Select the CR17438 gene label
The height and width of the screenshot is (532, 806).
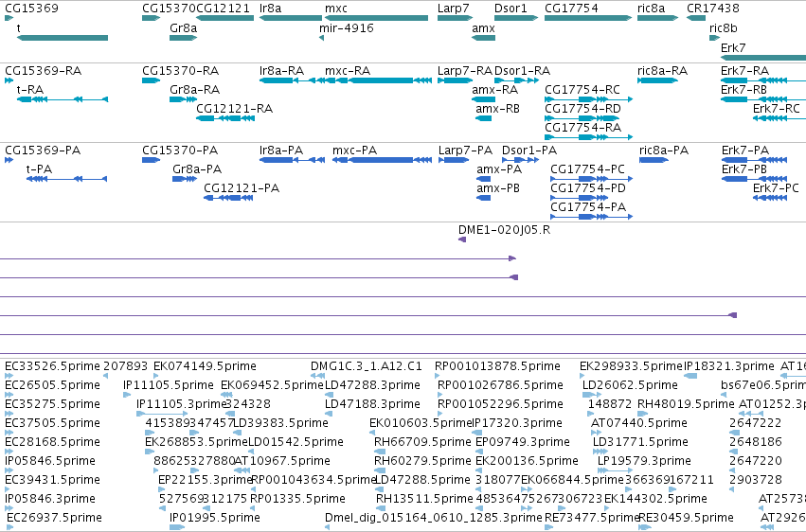coord(713,9)
